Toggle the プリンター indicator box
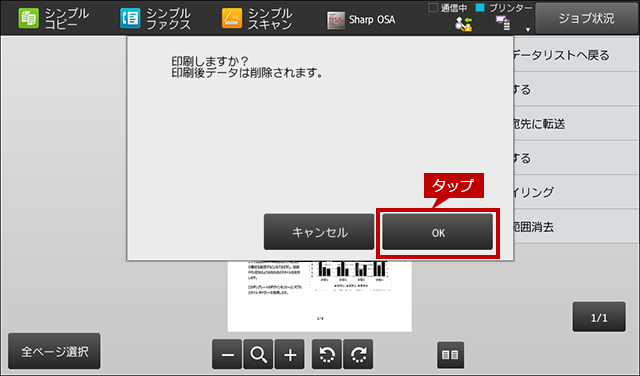Viewport: 640px width, 376px height. [x=480, y=7]
